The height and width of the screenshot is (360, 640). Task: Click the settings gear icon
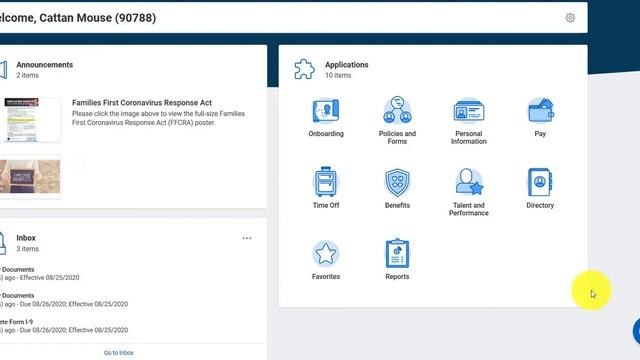coord(570,18)
